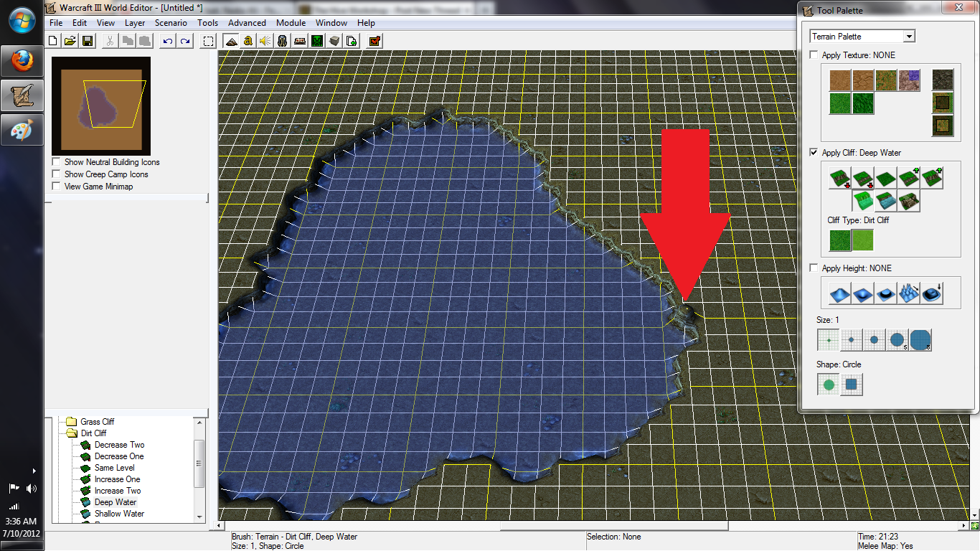Check Show Creep Camp Icons
The image size is (980, 551).
[x=56, y=174]
